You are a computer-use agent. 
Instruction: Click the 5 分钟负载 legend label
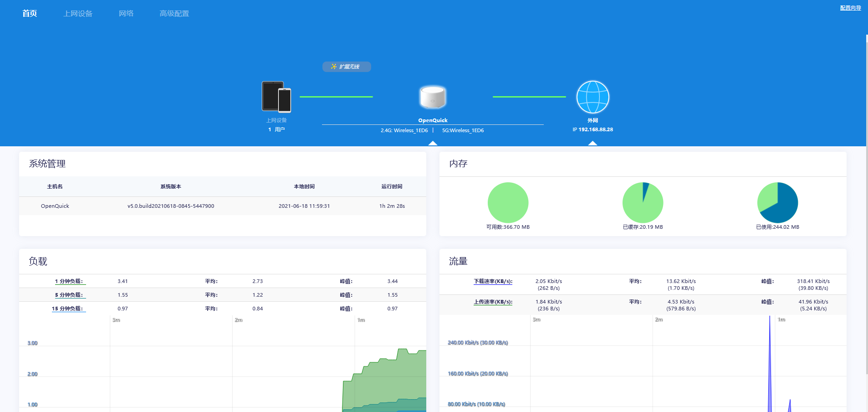pos(69,295)
